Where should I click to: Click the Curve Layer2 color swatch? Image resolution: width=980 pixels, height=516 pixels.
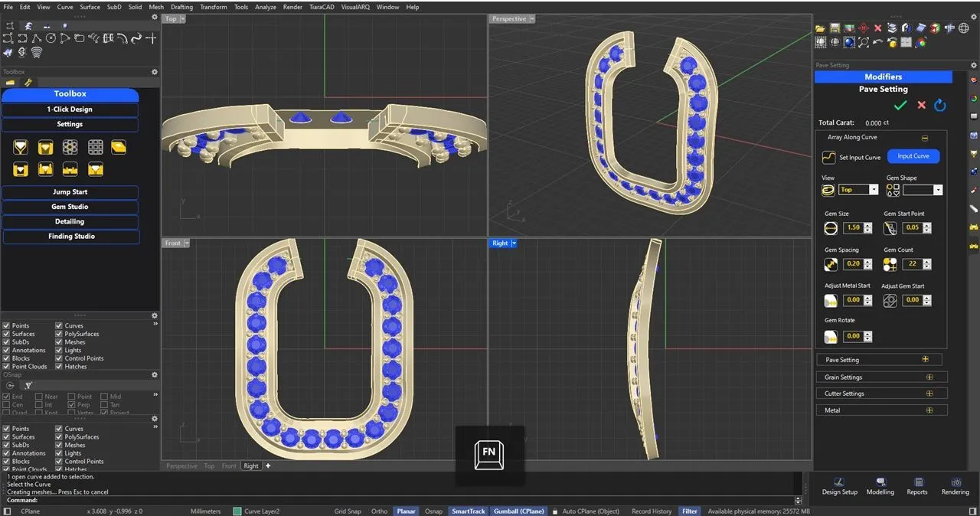pyautogui.click(x=237, y=511)
